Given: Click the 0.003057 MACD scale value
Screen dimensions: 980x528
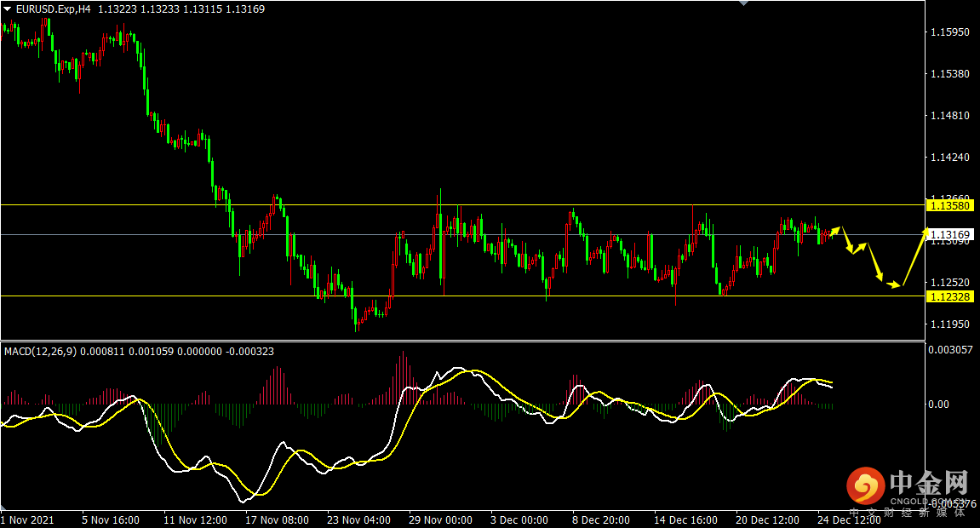Looking at the screenshot, I should tap(952, 350).
